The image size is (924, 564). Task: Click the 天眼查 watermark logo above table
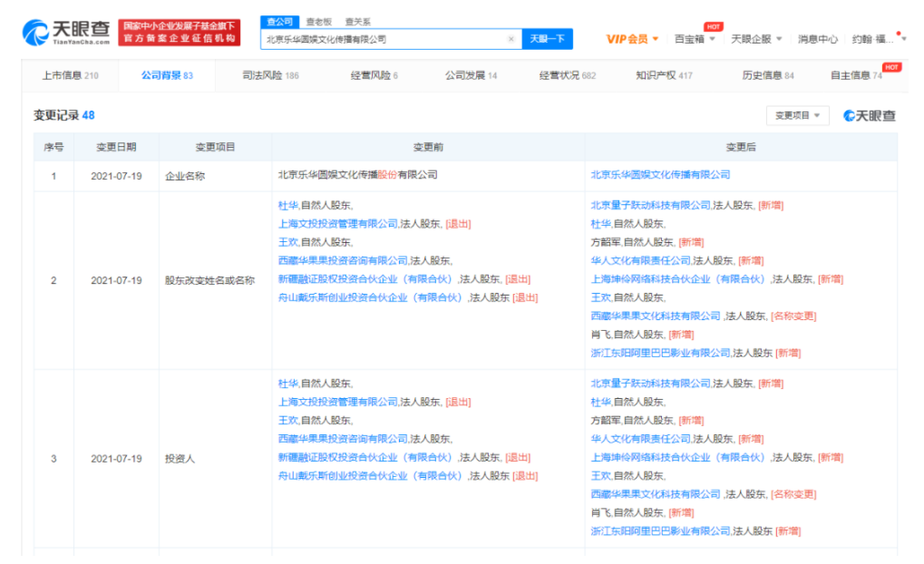[x=869, y=116]
